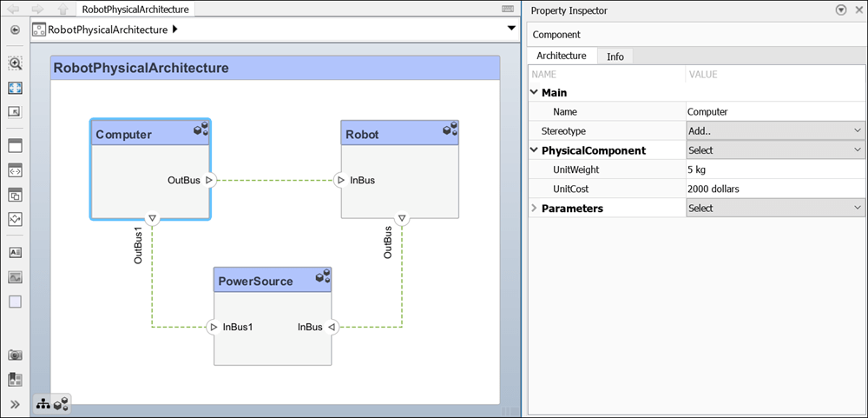Click the screenshot camera icon
The image size is (868, 418).
[x=15, y=355]
